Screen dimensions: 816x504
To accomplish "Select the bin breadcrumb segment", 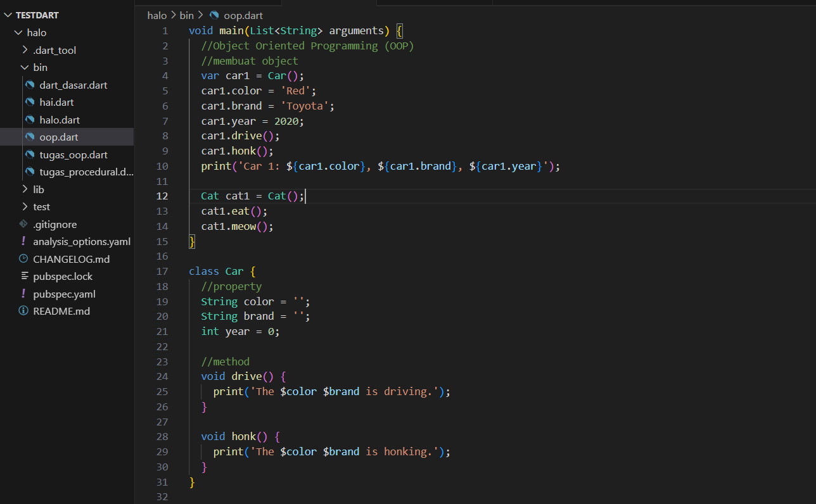I will [186, 15].
